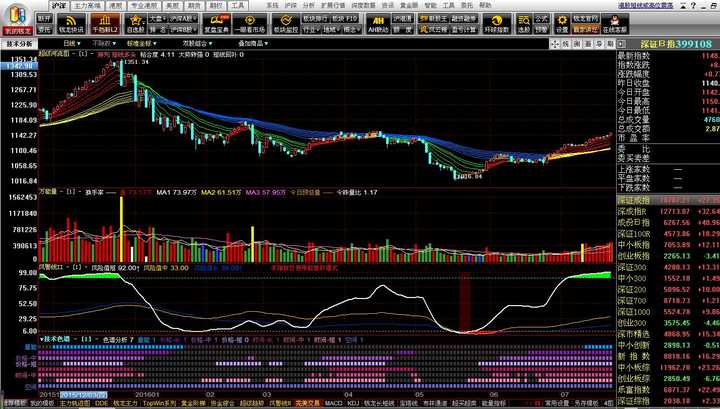Select 中小板指 row in index list

click(x=668, y=245)
